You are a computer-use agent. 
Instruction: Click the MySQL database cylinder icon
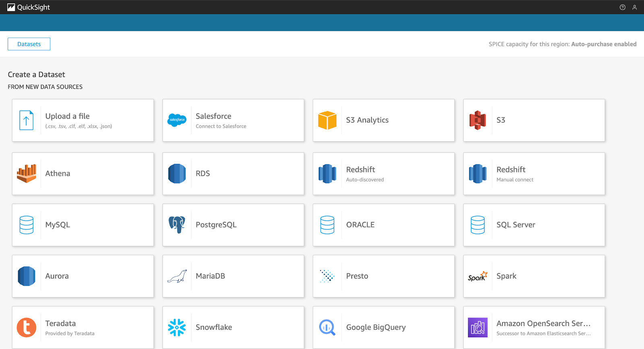27,225
